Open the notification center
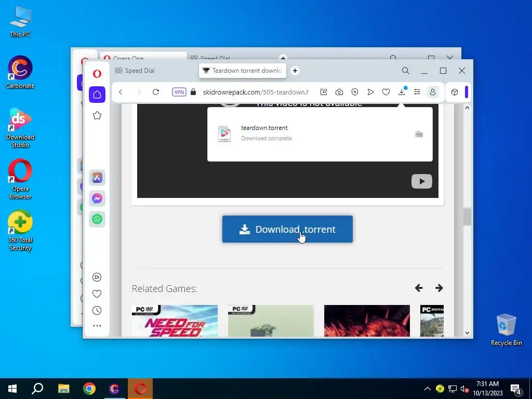This screenshot has height=399, width=532. 516,390
